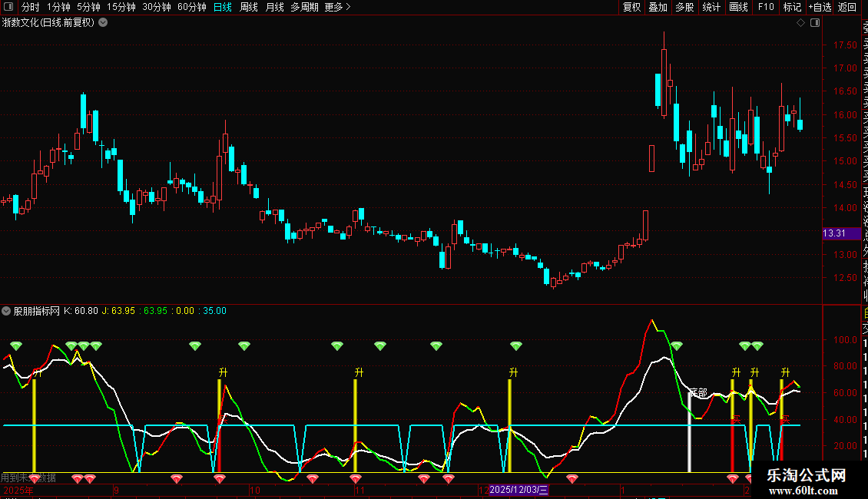Open the 标记 marking tool
The width and height of the screenshot is (868, 499).
tap(792, 7)
